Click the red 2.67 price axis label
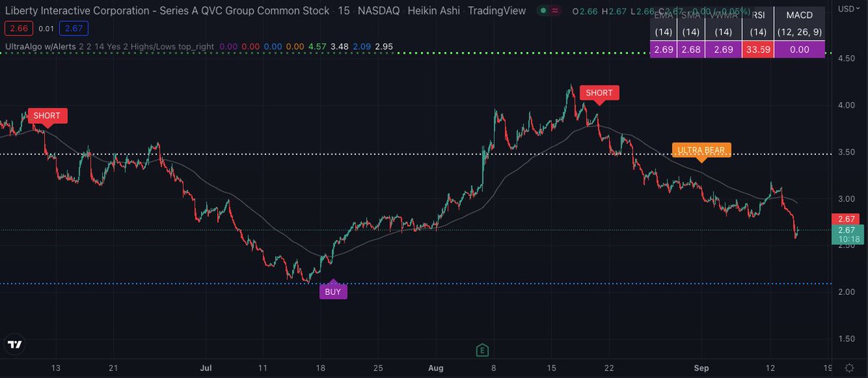 point(847,219)
